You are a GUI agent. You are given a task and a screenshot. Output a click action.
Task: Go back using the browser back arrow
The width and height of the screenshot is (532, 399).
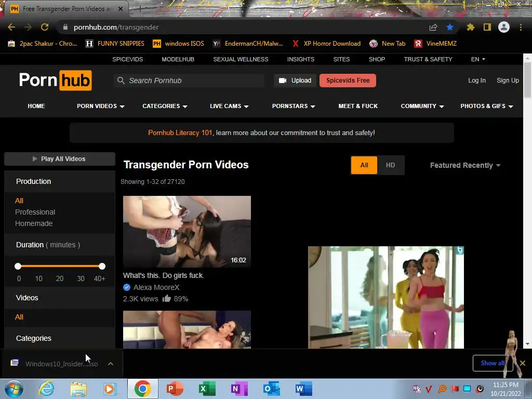[11, 27]
